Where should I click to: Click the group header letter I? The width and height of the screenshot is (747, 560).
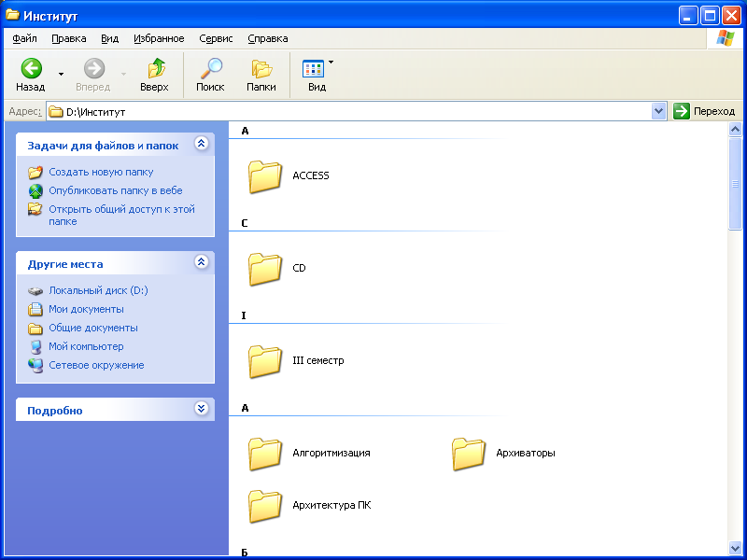244,315
